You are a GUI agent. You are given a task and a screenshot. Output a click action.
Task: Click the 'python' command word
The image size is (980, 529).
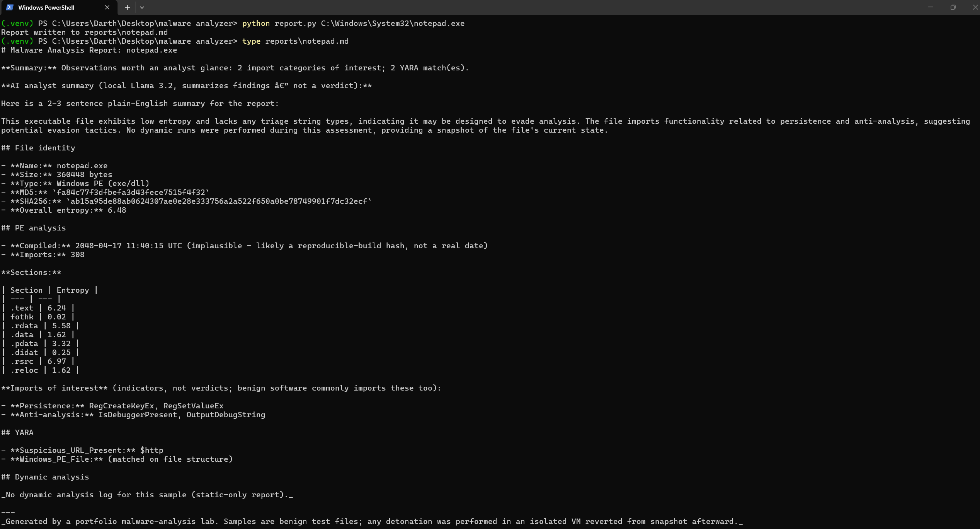pyautogui.click(x=256, y=24)
